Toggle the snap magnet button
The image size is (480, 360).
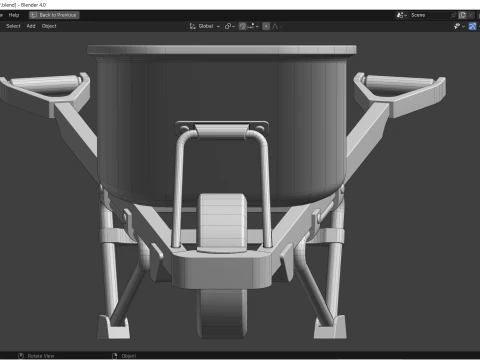click(x=243, y=26)
